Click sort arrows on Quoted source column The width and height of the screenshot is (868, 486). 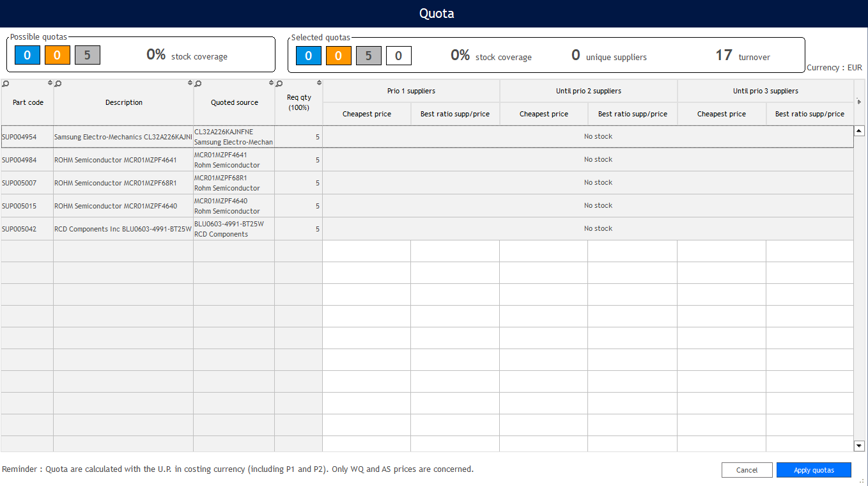point(271,83)
